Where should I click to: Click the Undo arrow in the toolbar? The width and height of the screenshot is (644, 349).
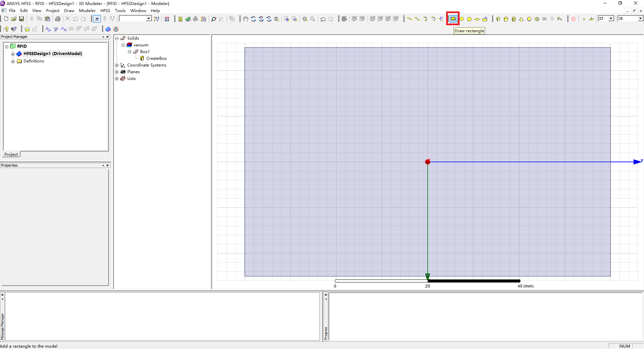coord(76,19)
